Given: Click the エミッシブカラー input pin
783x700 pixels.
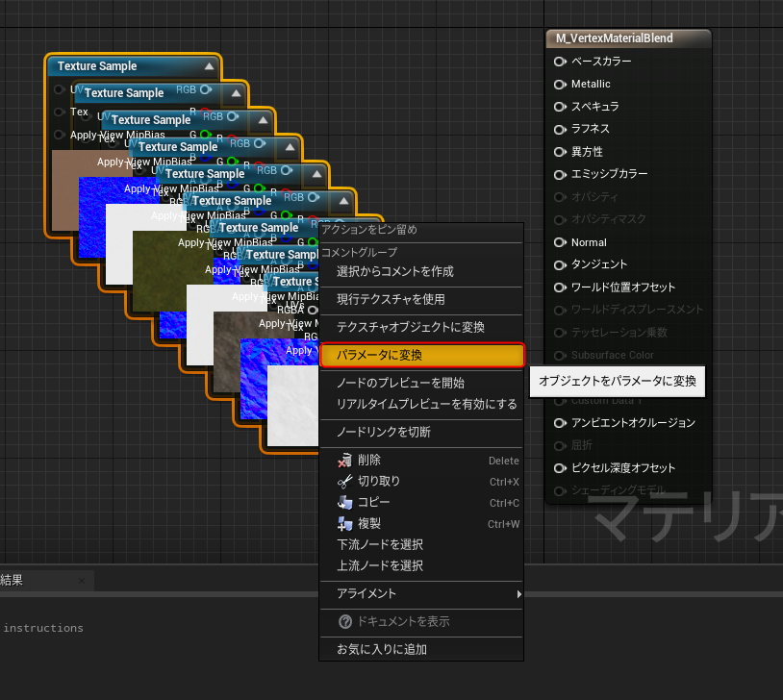Looking at the screenshot, I should (x=560, y=174).
